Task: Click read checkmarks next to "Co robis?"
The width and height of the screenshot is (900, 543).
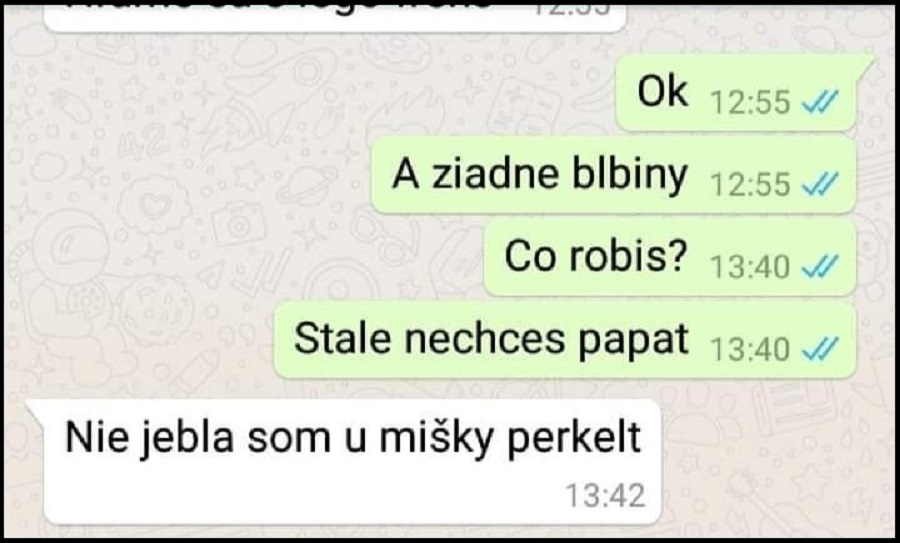Action: [820, 267]
